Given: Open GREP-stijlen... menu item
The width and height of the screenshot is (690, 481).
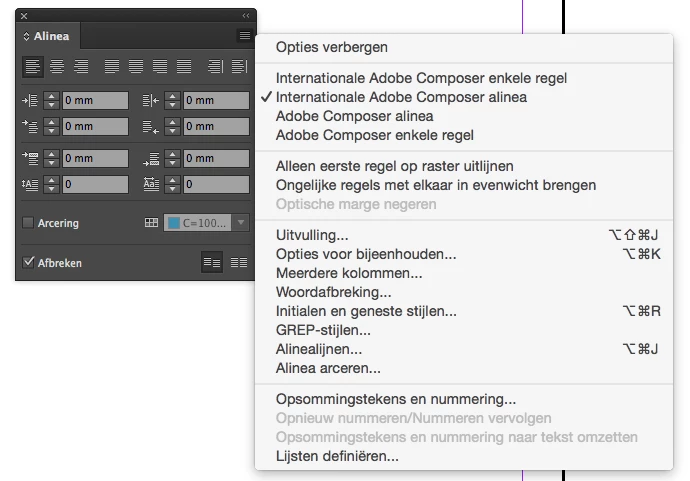Looking at the screenshot, I should [464, 330].
